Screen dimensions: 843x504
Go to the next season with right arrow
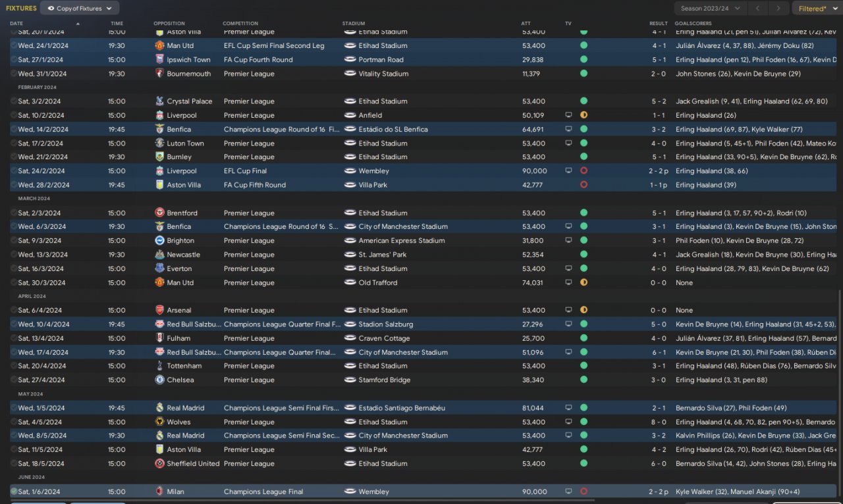pos(779,9)
